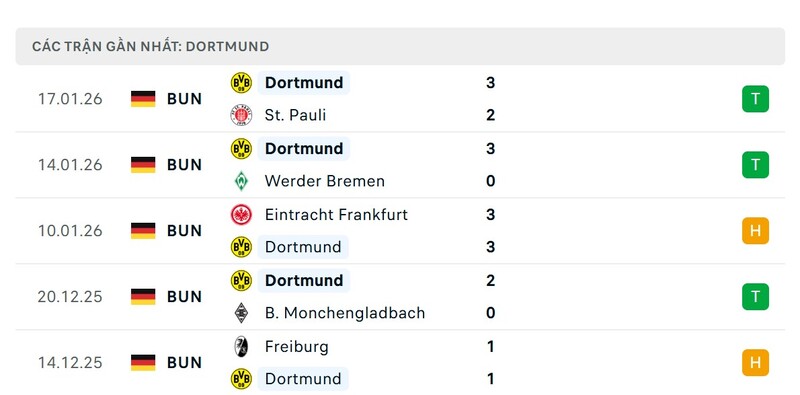Click orange H badge for Freiburg match
Viewport: 800px width, 395px height.
(756, 362)
